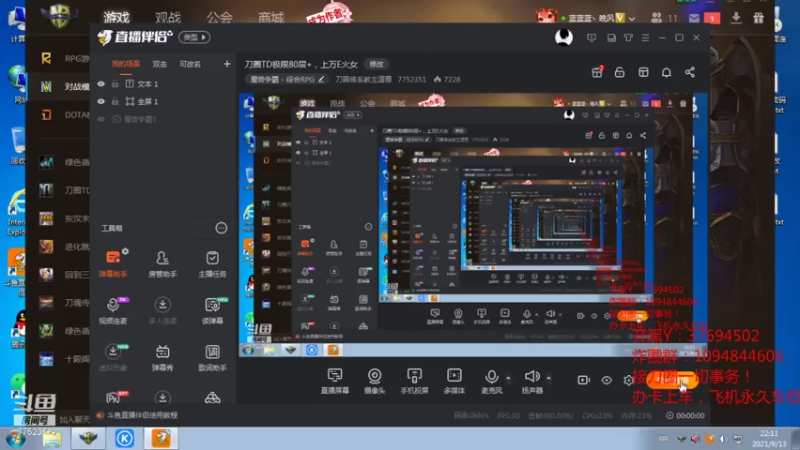
Task: Add 多媒体 media source
Action: coord(454,381)
